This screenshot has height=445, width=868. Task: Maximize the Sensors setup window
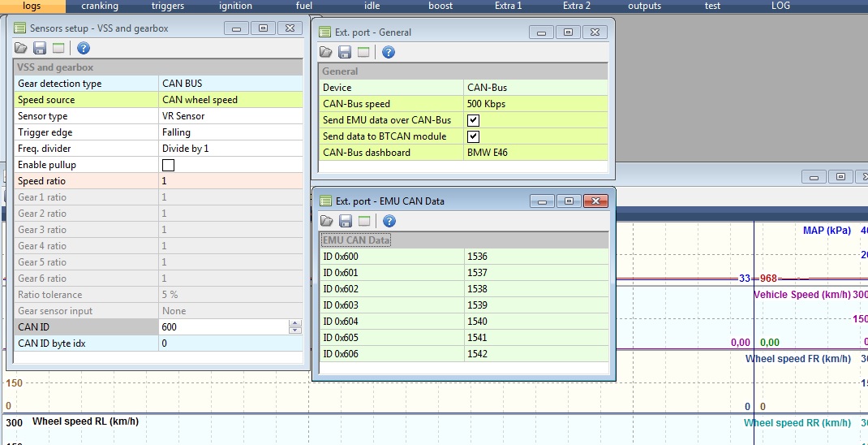(x=263, y=28)
